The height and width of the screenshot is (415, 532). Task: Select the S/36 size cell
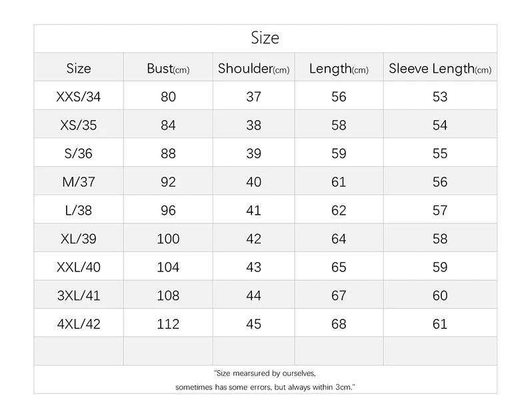click(x=79, y=153)
